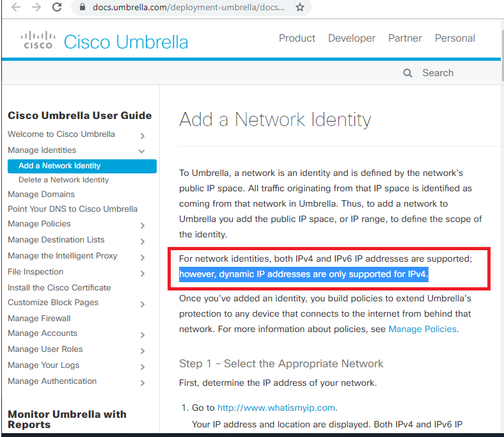Image resolution: width=504 pixels, height=437 pixels.
Task: Open Welcome to Cisco Umbrella section
Action: [x=61, y=134]
